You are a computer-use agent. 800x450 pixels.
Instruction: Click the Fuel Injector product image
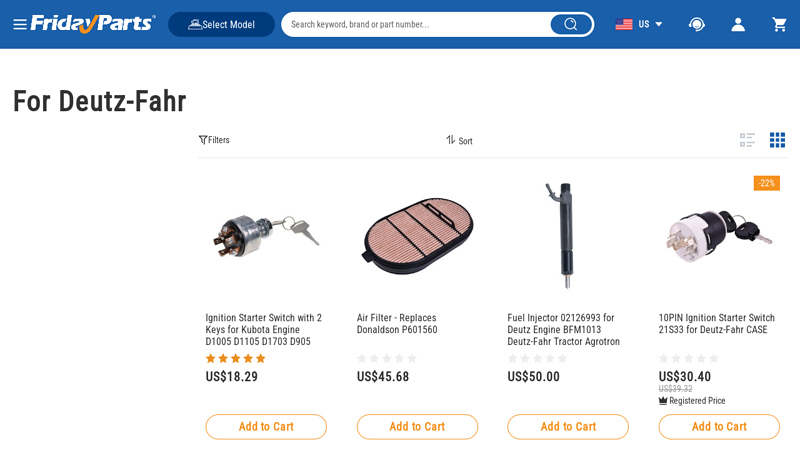pos(567,236)
